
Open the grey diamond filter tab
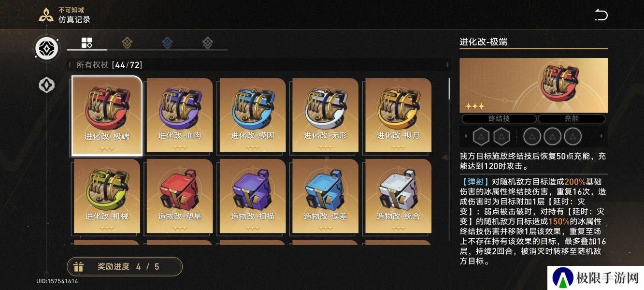click(208, 43)
